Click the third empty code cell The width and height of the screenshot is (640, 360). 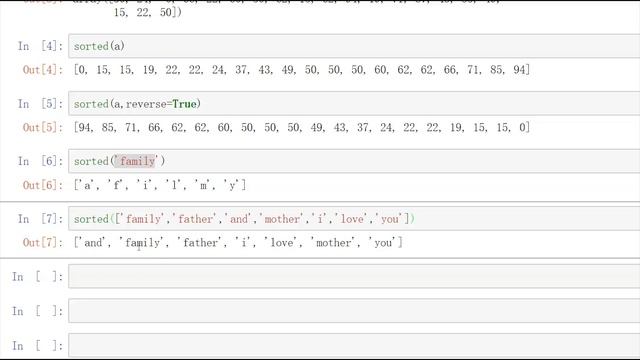point(354,346)
